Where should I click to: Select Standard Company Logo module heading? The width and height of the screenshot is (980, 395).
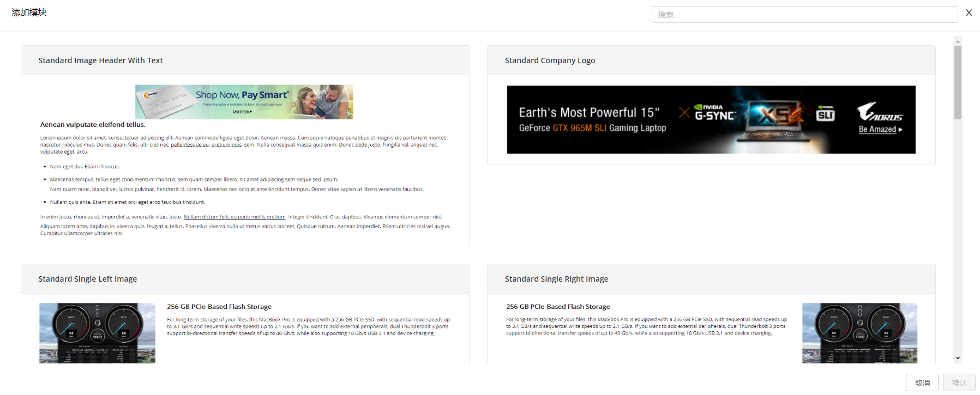tap(550, 60)
